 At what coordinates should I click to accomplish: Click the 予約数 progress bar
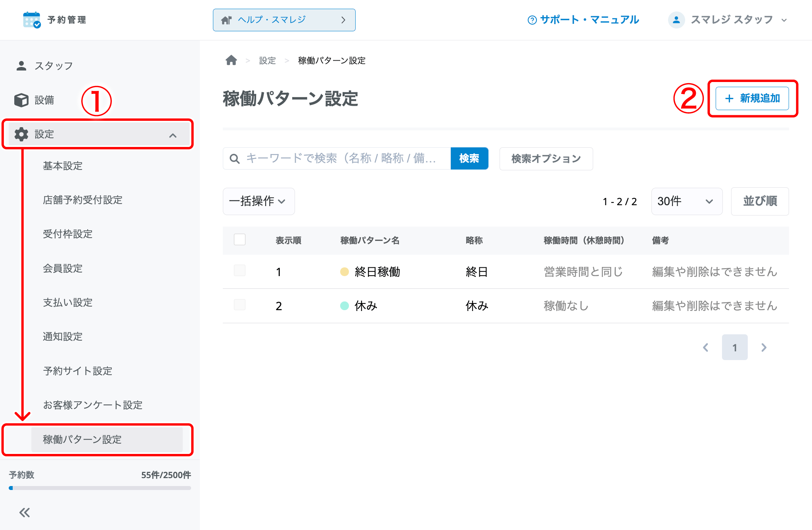point(100,488)
